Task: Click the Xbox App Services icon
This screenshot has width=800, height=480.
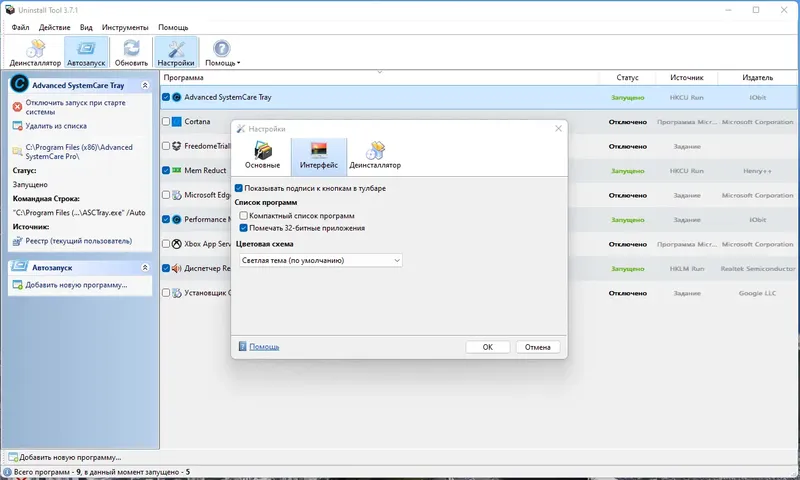Action: [177, 244]
